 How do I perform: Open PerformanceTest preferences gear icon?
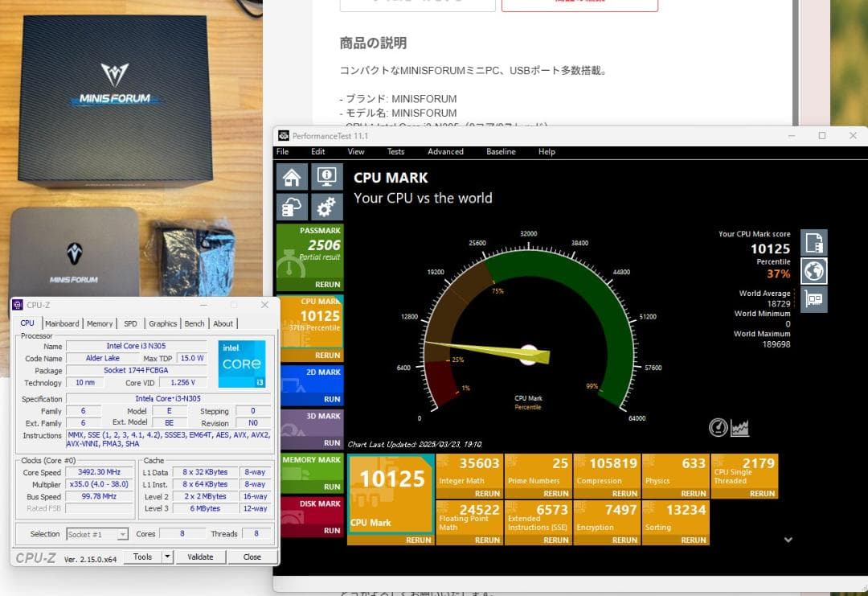coord(325,207)
